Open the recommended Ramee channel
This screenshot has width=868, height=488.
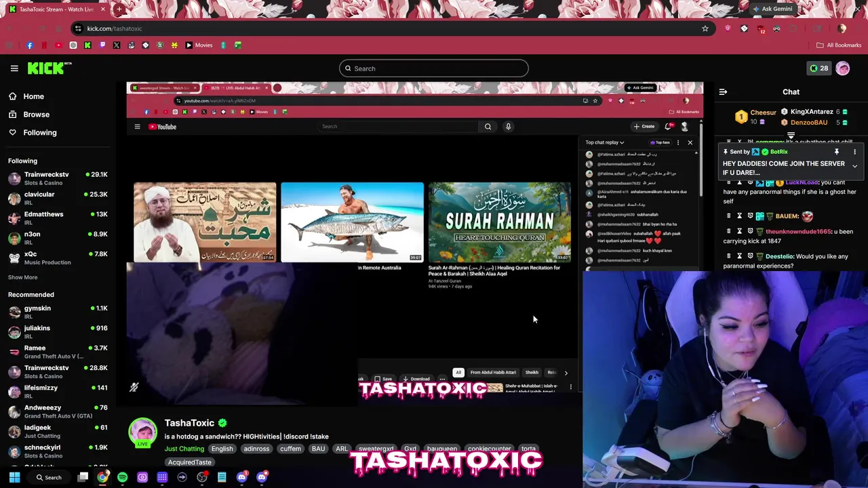coord(58,351)
